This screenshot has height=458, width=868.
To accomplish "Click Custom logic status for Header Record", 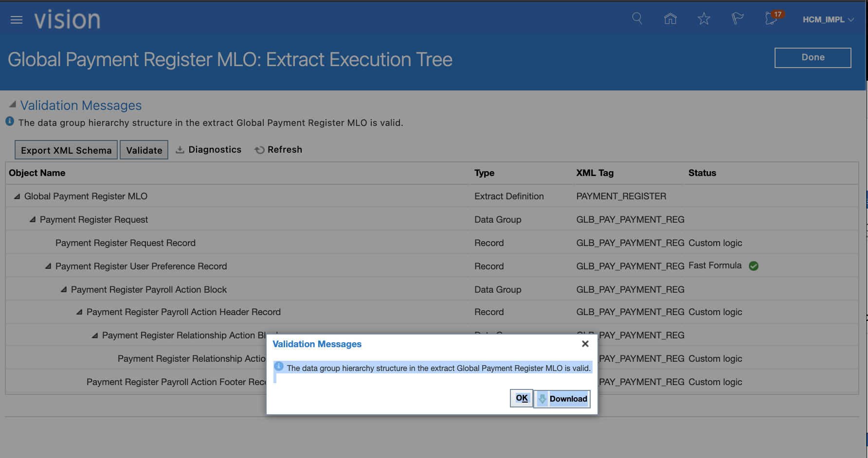I will pyautogui.click(x=715, y=312).
